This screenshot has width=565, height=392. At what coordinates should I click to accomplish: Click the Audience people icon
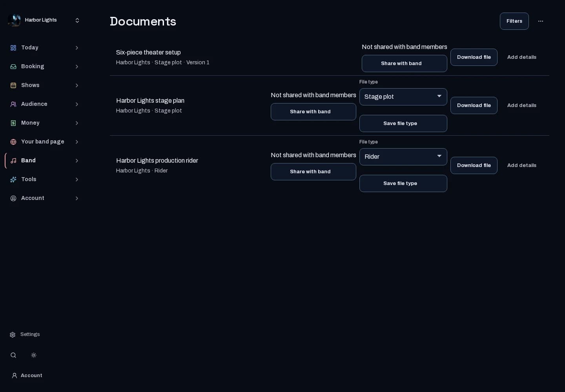pyautogui.click(x=13, y=104)
